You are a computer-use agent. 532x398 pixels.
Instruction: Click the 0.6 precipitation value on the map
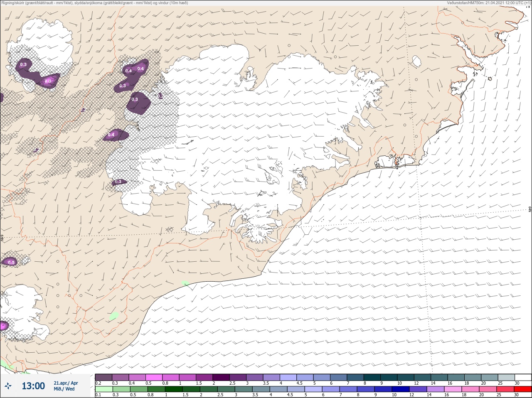click(x=48, y=81)
